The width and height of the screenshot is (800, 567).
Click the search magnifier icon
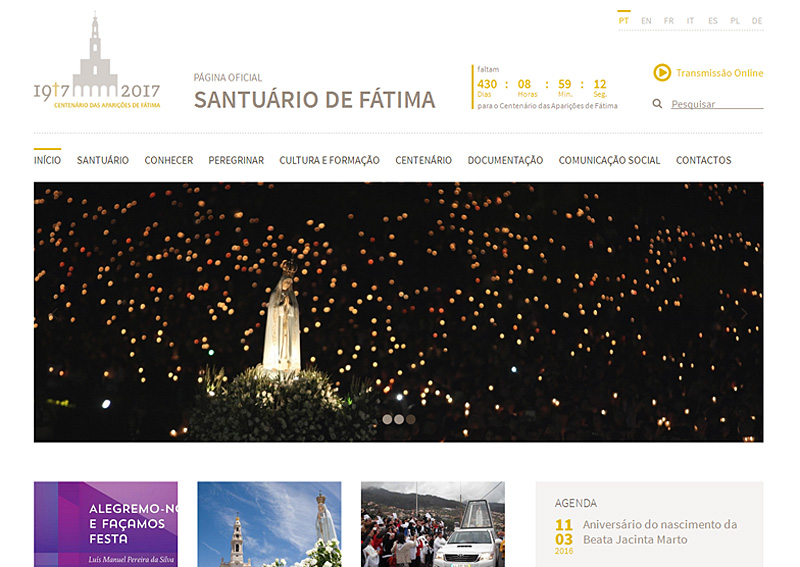pyautogui.click(x=657, y=104)
